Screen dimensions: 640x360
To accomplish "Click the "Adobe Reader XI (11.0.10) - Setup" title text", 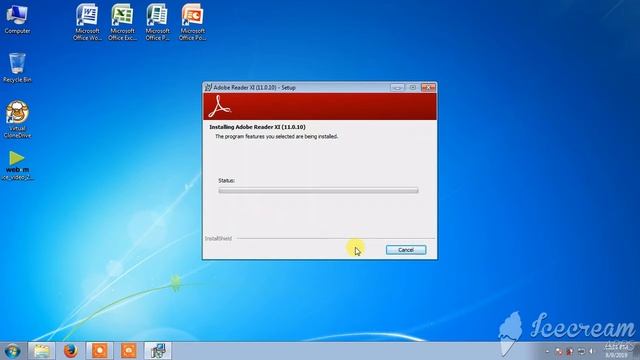I will [254, 87].
